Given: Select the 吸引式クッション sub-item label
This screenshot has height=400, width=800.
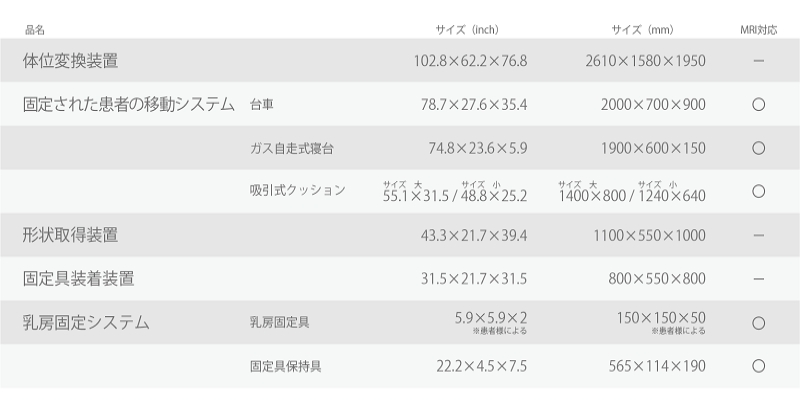Looking at the screenshot, I should point(297,190).
